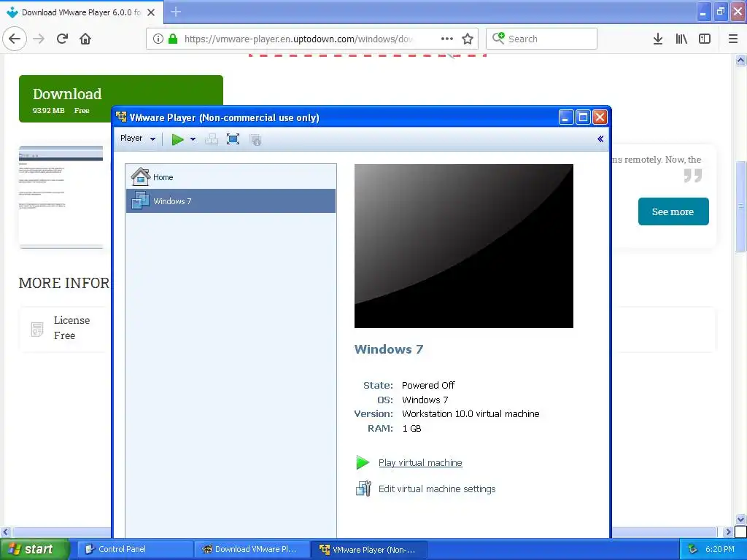Click the License document icon on webpage

coord(37,329)
